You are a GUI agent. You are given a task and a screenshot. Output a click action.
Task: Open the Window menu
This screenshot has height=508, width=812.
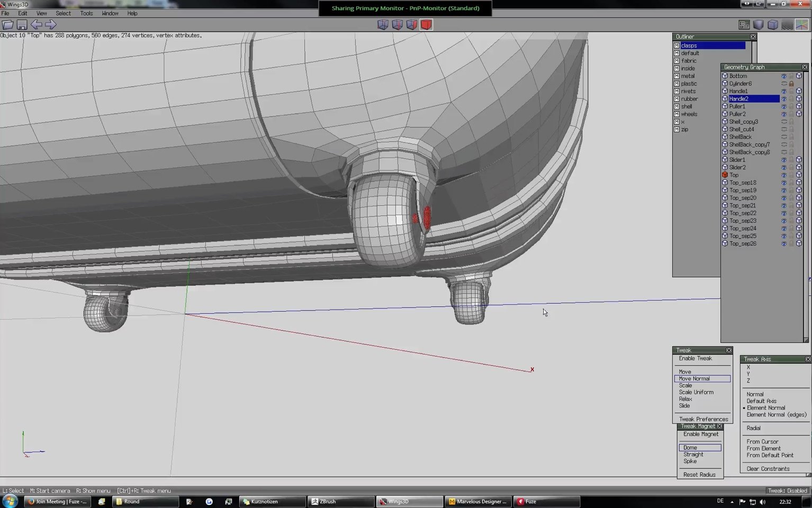110,13
